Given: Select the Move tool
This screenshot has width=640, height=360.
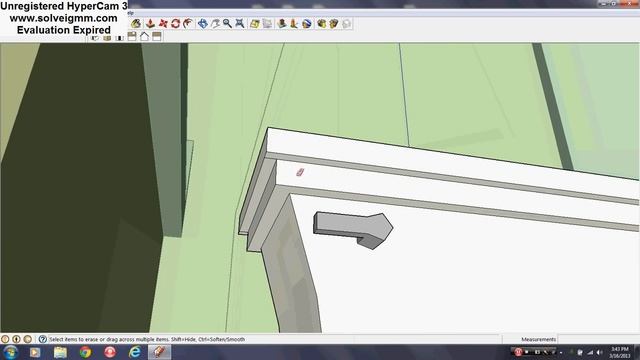Looking at the screenshot, I should pyautogui.click(x=163, y=24).
